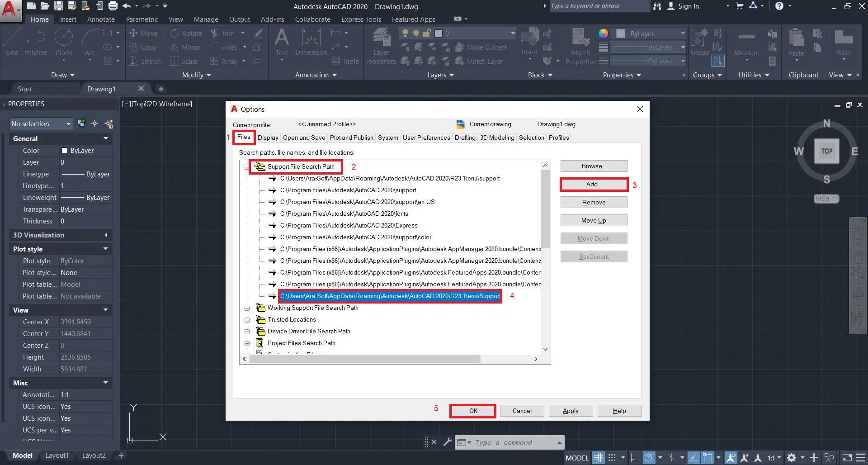
Task: Click the command line input field
Action: [x=513, y=442]
